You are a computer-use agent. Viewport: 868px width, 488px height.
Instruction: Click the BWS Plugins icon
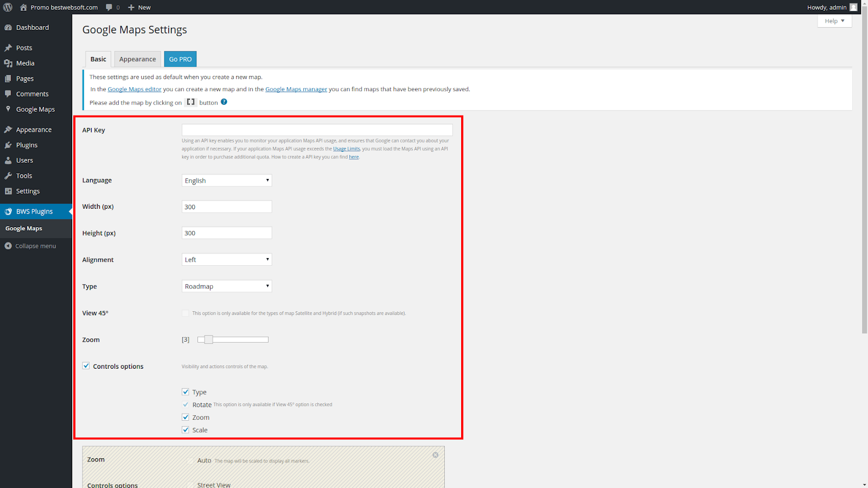[8, 211]
